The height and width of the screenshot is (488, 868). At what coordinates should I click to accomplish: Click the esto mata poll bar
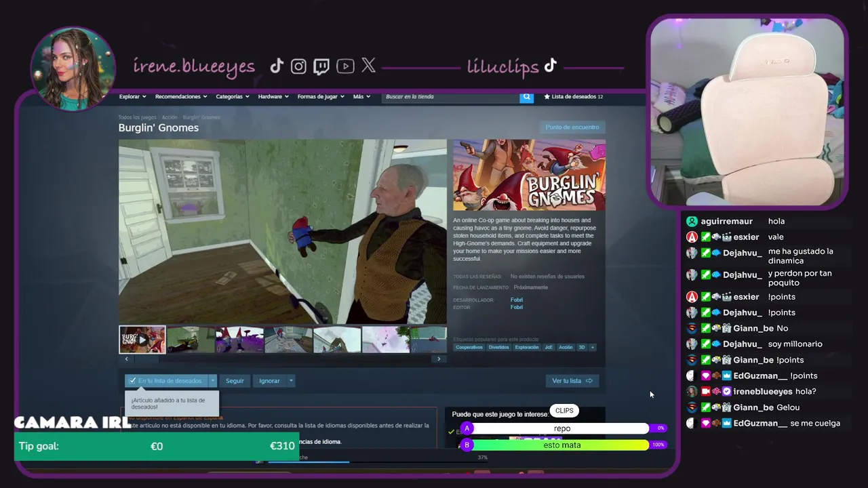click(562, 445)
